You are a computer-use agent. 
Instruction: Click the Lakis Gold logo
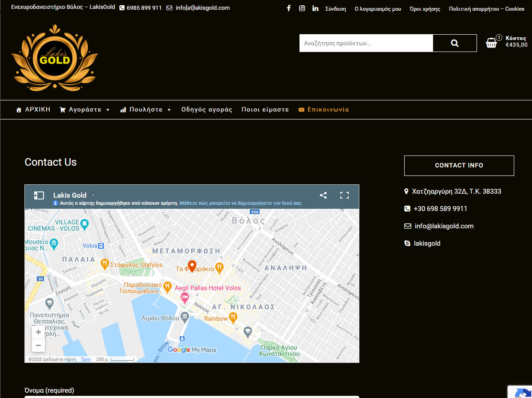[55, 58]
